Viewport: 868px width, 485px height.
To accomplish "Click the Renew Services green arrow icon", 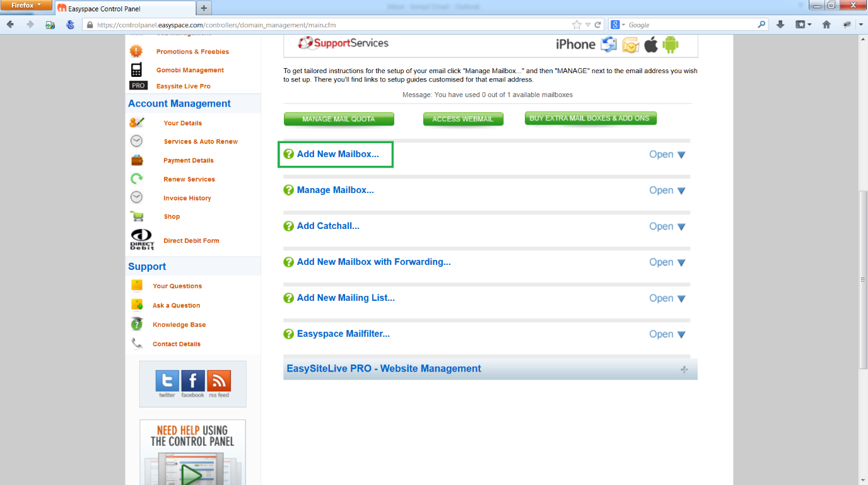I will (x=136, y=178).
